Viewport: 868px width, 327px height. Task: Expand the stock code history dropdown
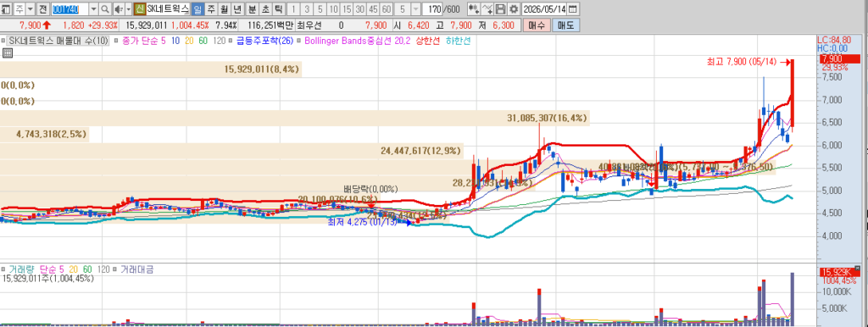pos(93,9)
